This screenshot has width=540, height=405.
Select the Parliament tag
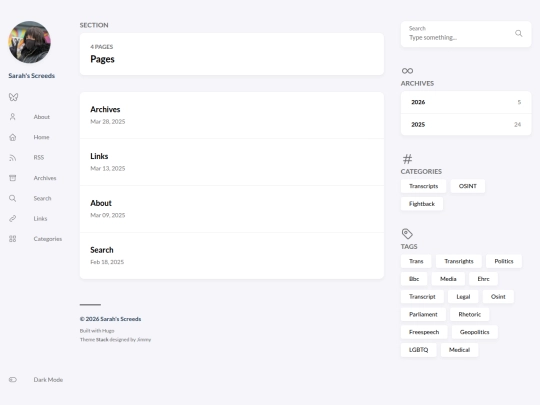(x=423, y=314)
